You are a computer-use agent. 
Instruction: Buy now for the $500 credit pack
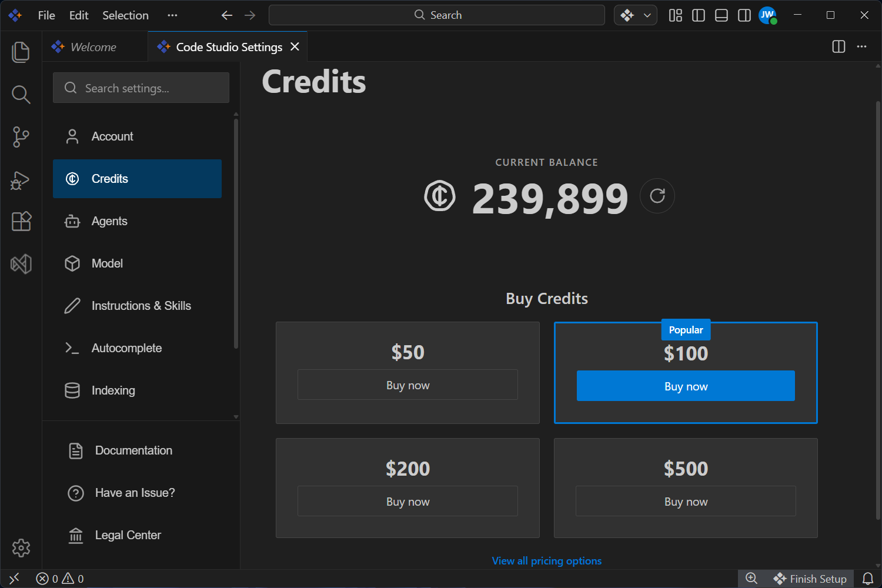(686, 501)
